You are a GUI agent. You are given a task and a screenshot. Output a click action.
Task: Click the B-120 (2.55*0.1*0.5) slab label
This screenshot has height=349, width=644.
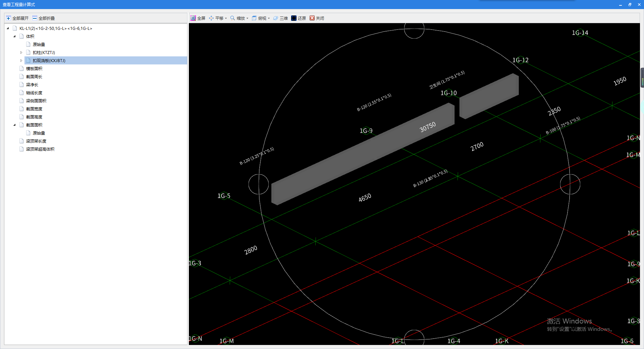point(374,102)
